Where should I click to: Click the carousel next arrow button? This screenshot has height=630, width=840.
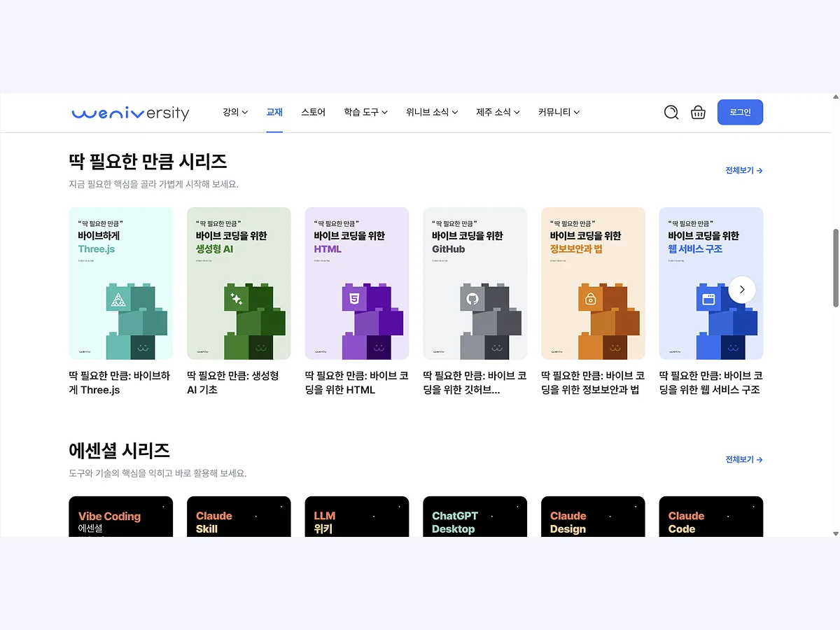pyautogui.click(x=742, y=289)
